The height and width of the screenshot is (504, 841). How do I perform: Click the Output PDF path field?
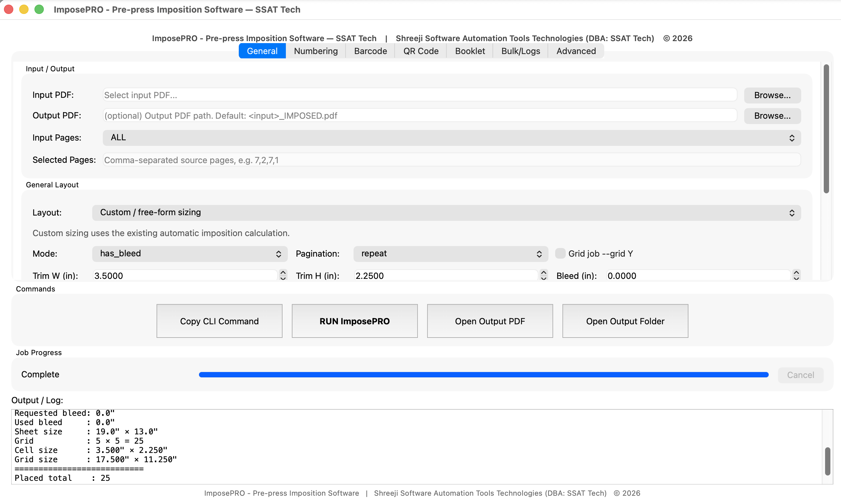pyautogui.click(x=420, y=116)
